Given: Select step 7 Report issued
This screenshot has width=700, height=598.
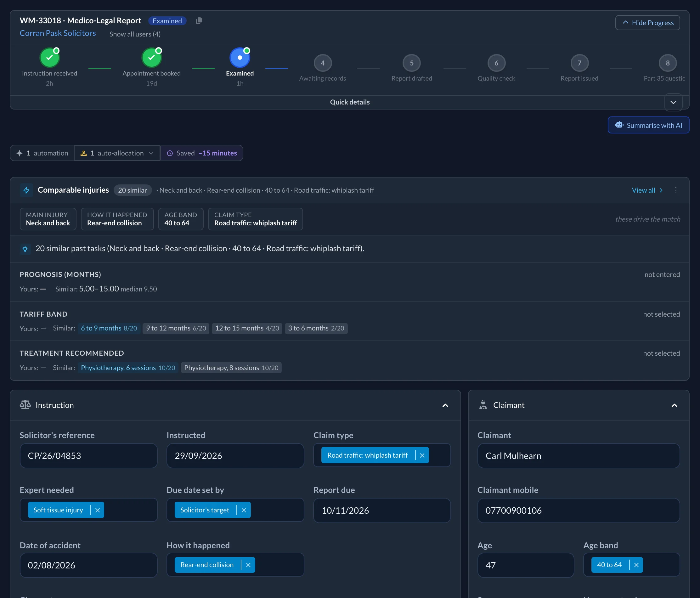Looking at the screenshot, I should 579,63.
